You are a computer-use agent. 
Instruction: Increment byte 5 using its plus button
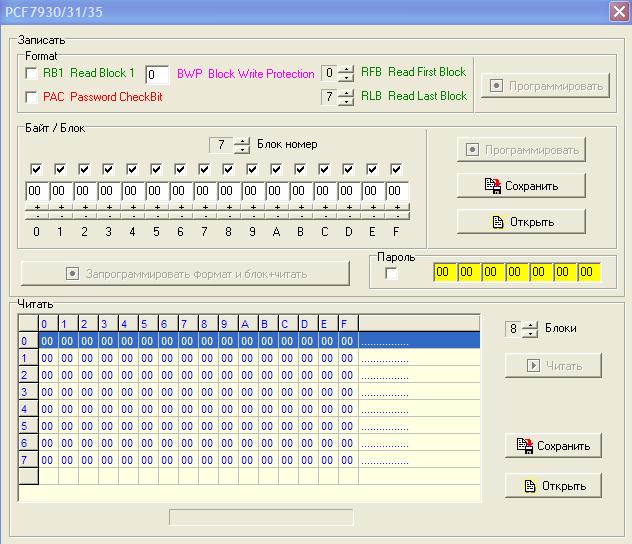(157, 207)
